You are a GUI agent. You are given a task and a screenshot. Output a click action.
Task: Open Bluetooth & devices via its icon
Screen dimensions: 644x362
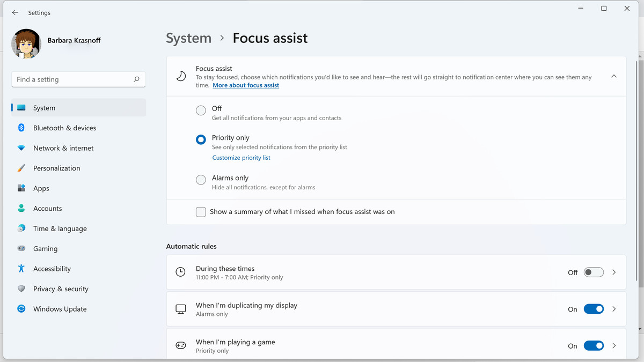click(x=21, y=128)
